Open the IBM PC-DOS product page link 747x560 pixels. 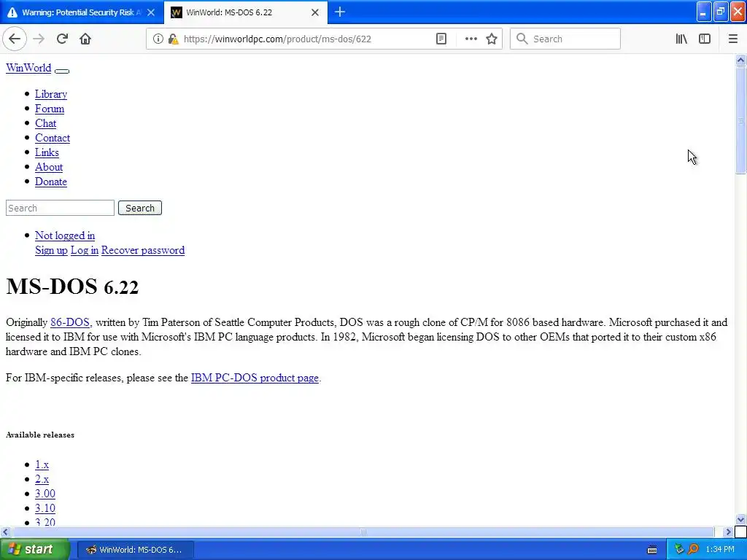click(255, 378)
